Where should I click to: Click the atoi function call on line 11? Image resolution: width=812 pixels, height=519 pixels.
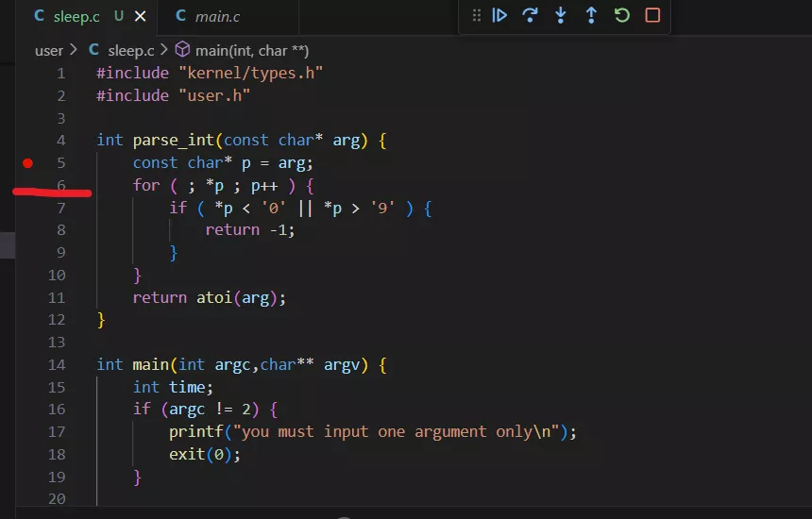tap(214, 297)
